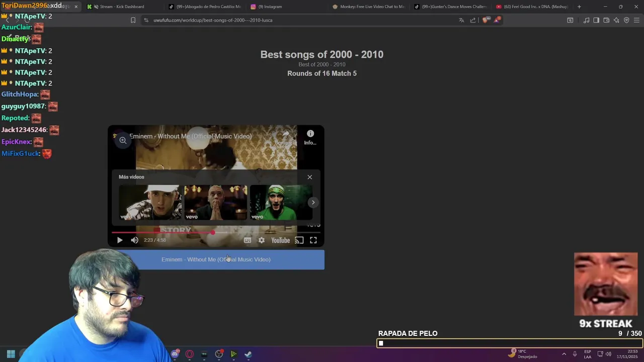Open green play-arrow app in taskbar

tap(233, 354)
